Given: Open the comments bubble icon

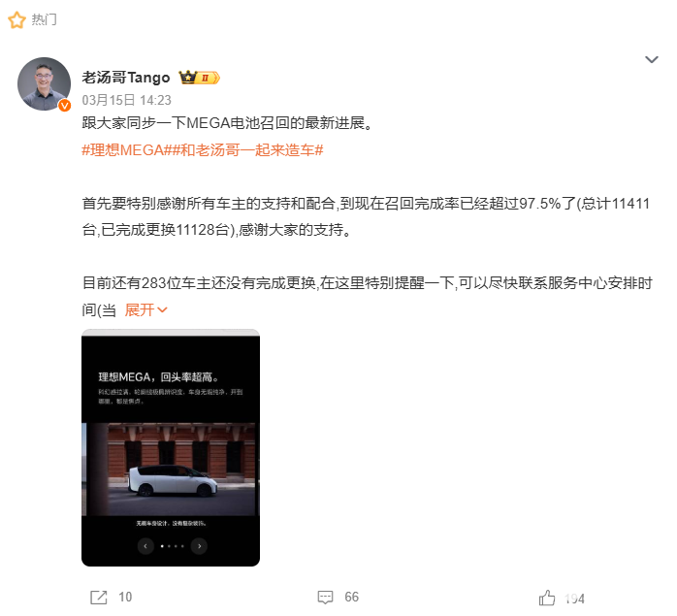Looking at the screenshot, I should point(325,598).
